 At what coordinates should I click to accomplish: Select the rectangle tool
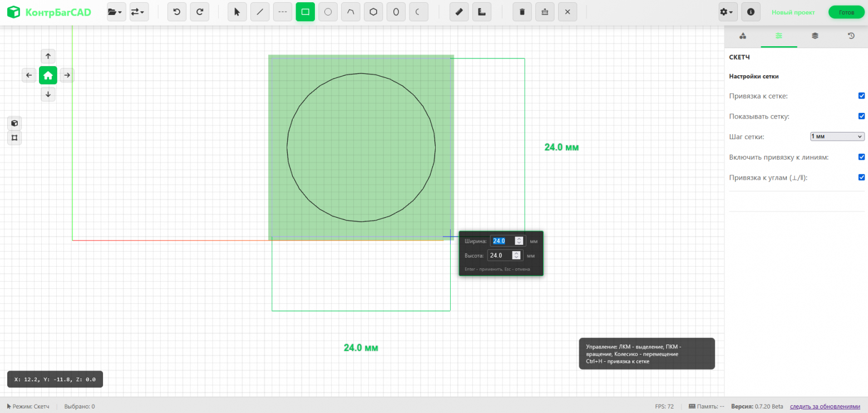tap(305, 12)
